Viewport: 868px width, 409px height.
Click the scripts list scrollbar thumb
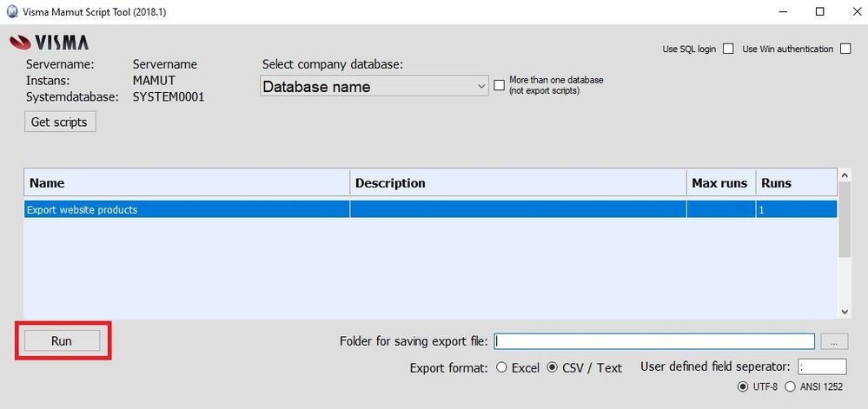845,220
